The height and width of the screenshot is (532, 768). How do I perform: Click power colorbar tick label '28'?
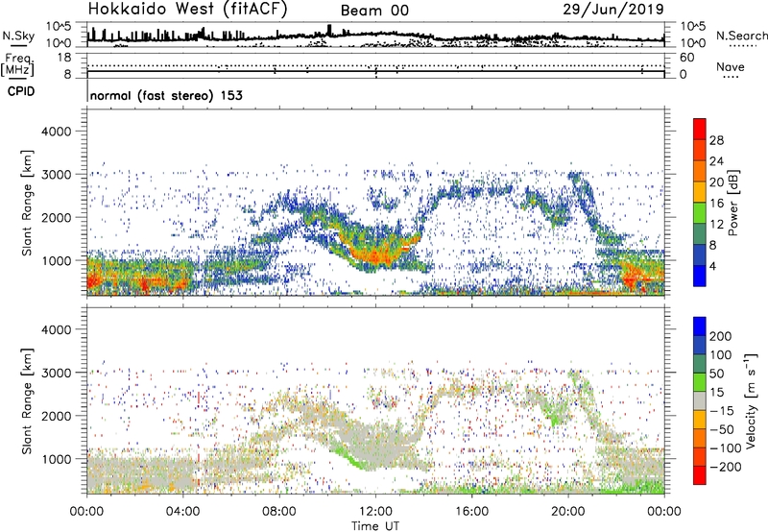(716, 140)
